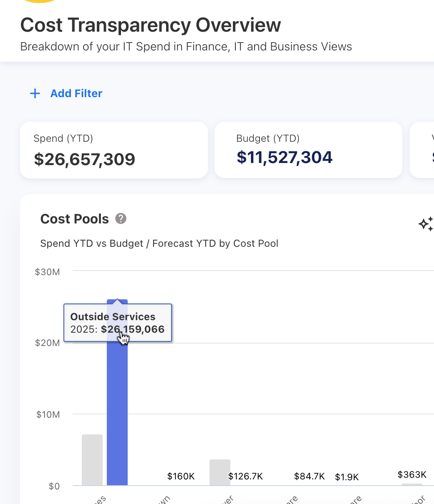Image resolution: width=434 pixels, height=504 pixels.
Task: Click the $160K data label
Action: point(181,476)
